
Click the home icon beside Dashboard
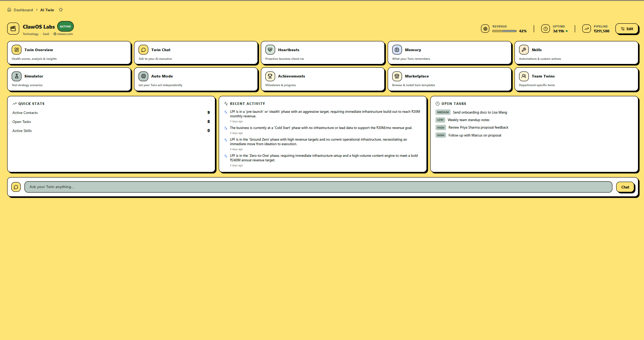coord(9,10)
